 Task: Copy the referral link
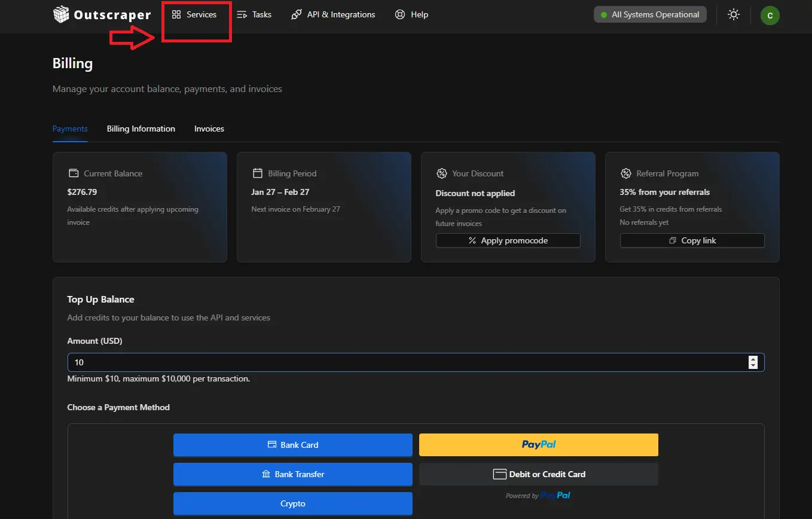[x=692, y=240]
